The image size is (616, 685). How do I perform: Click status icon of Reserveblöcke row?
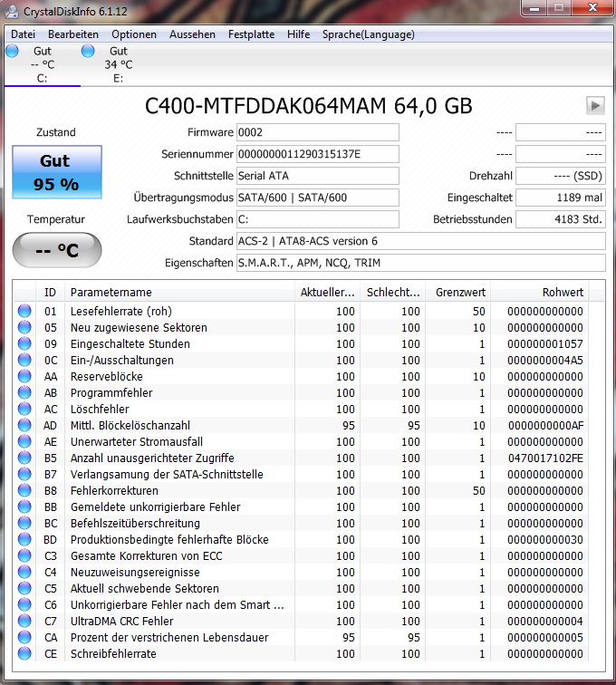pyautogui.click(x=24, y=376)
